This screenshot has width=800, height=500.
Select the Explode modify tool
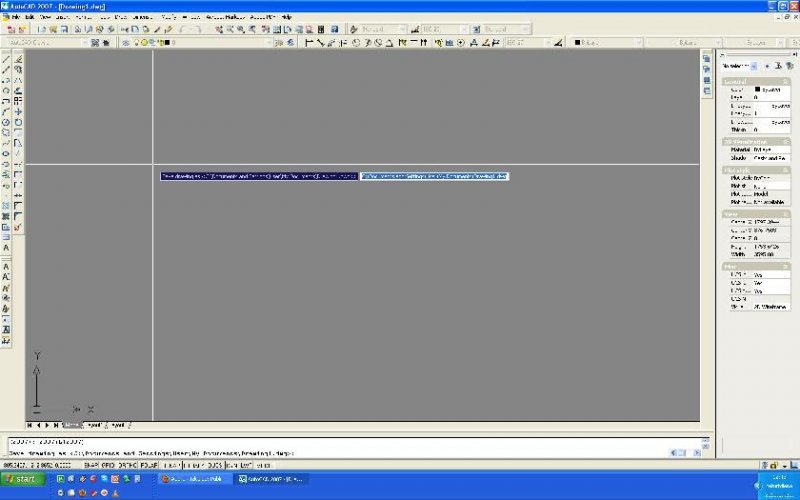pyautogui.click(x=18, y=227)
